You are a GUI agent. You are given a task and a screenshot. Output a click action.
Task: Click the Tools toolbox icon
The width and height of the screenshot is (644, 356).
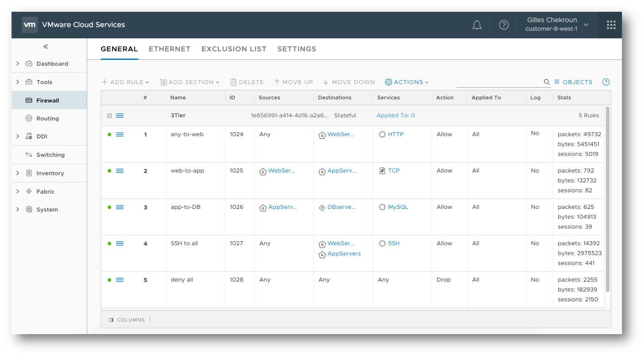coord(29,82)
